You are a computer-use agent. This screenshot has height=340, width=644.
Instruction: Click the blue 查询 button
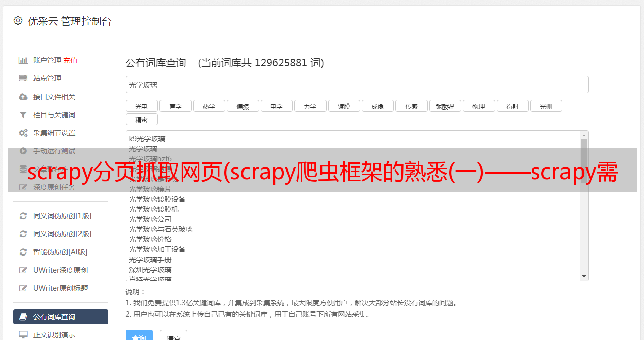pyautogui.click(x=139, y=336)
